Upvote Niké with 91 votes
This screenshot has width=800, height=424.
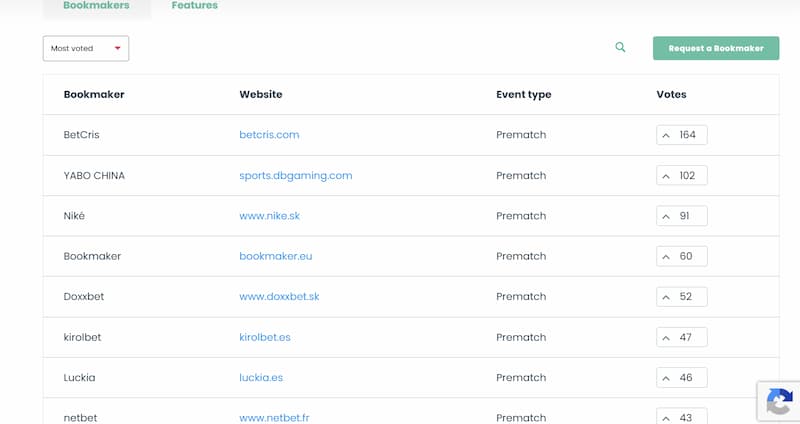tap(682, 216)
